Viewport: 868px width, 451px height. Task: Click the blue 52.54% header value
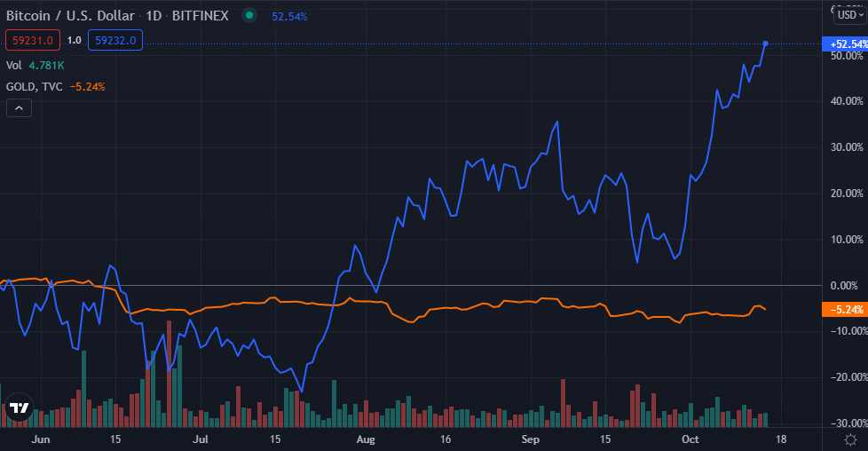click(289, 17)
